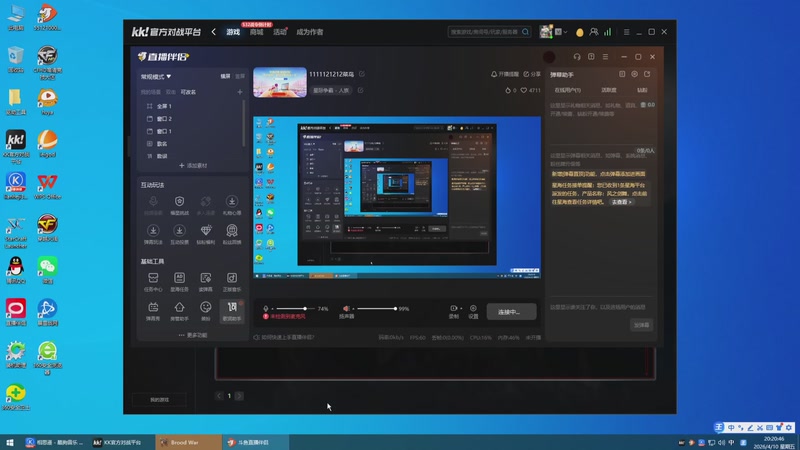Open the WPS Office desktop icon
The height and width of the screenshot is (450, 800).
click(47, 186)
